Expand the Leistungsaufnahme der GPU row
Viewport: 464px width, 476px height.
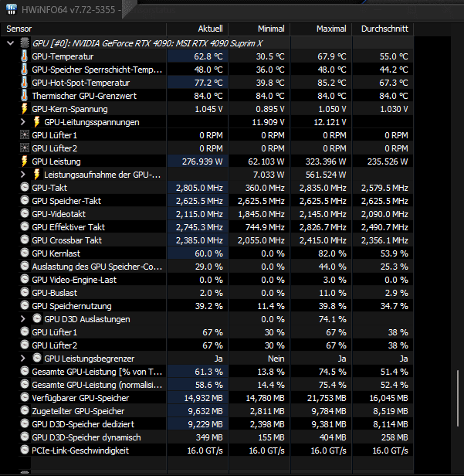tap(22, 175)
